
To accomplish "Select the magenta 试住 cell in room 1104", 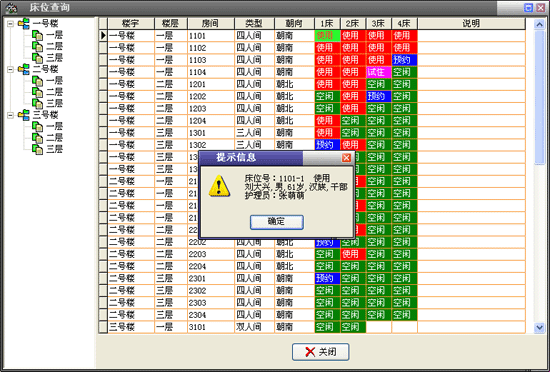I will pos(378,72).
